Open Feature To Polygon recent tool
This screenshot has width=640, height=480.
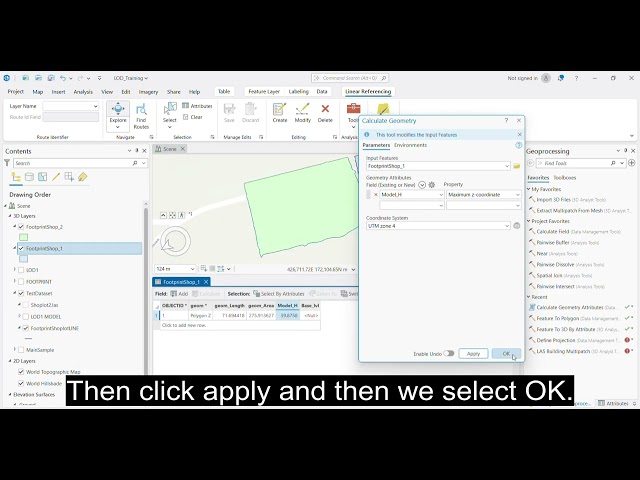pos(558,318)
